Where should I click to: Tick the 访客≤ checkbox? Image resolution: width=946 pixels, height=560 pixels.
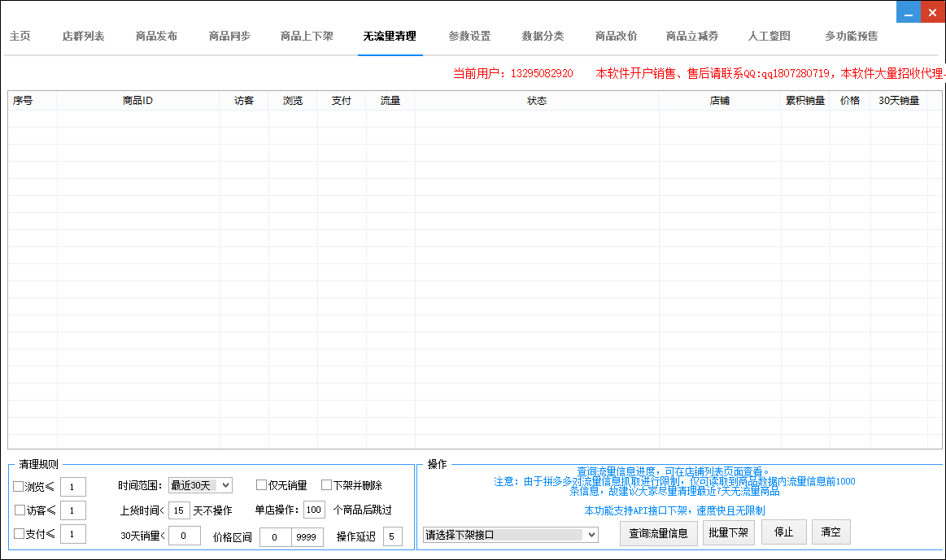(20, 510)
